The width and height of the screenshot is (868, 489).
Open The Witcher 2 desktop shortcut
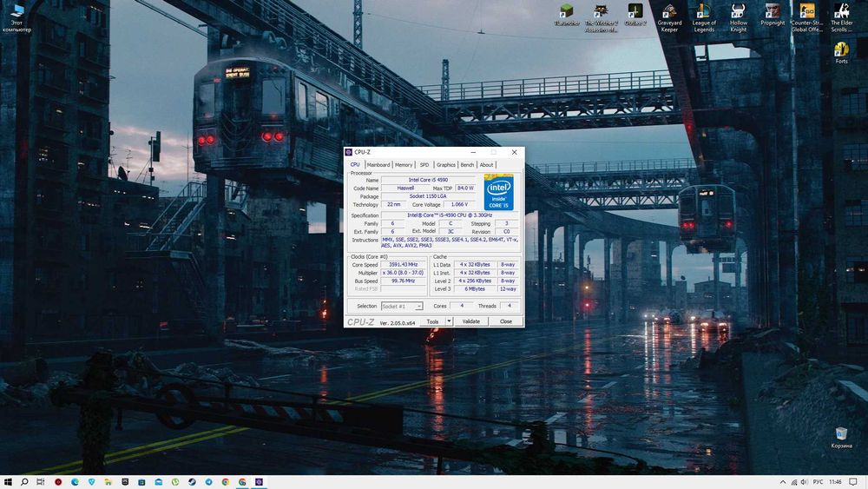click(x=602, y=17)
